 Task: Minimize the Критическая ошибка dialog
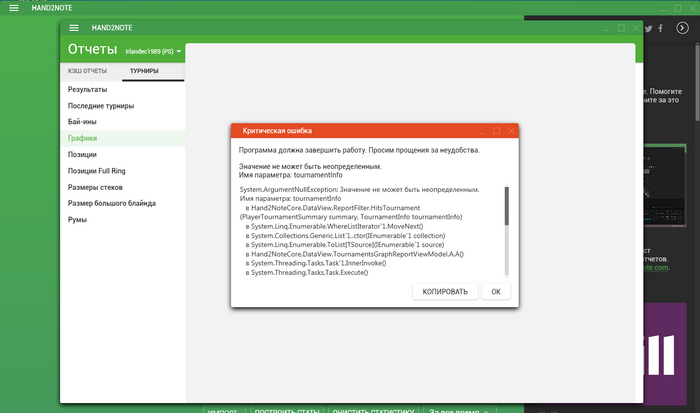click(x=481, y=131)
